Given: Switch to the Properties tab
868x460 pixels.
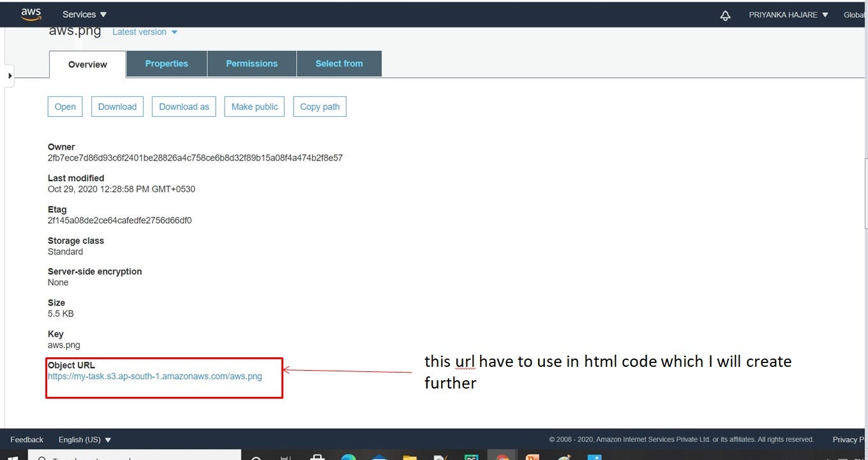Looking at the screenshot, I should tap(167, 64).
